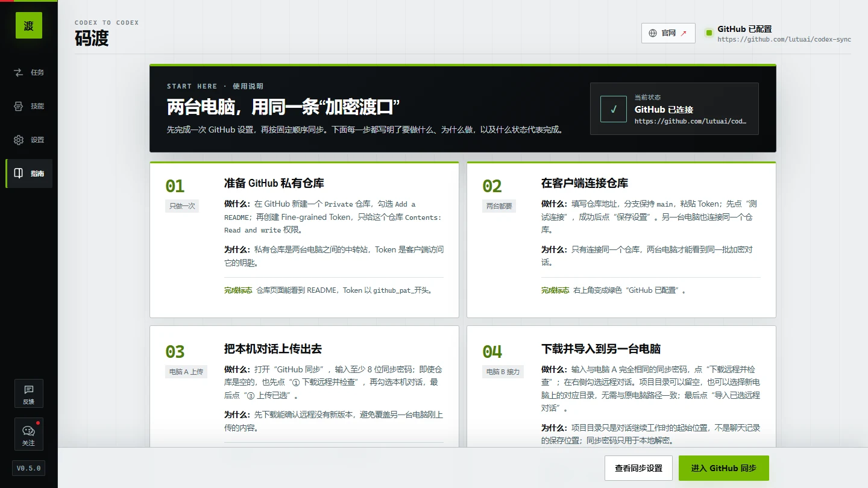Click the V0.5.0 version badge
The width and height of the screenshot is (868, 488).
pos(28,468)
